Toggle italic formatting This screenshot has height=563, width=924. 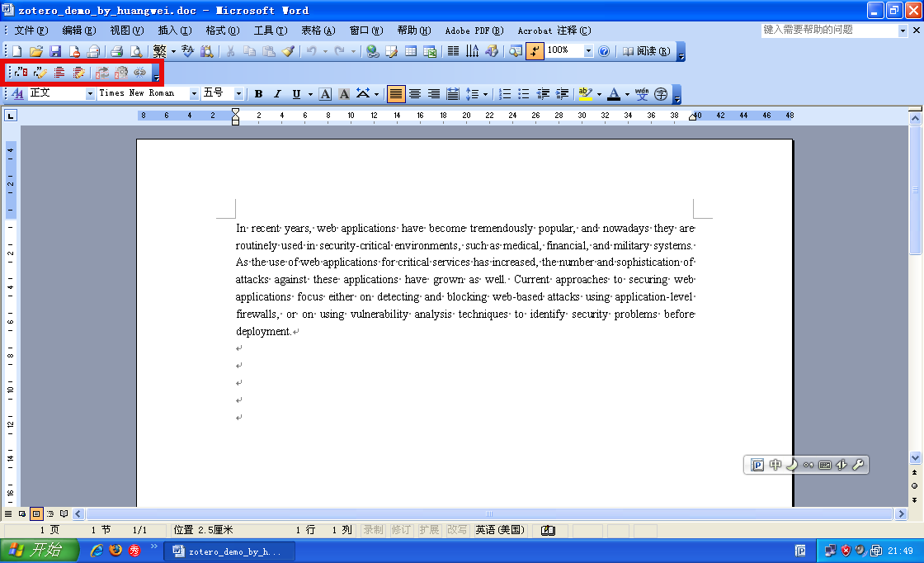[277, 94]
